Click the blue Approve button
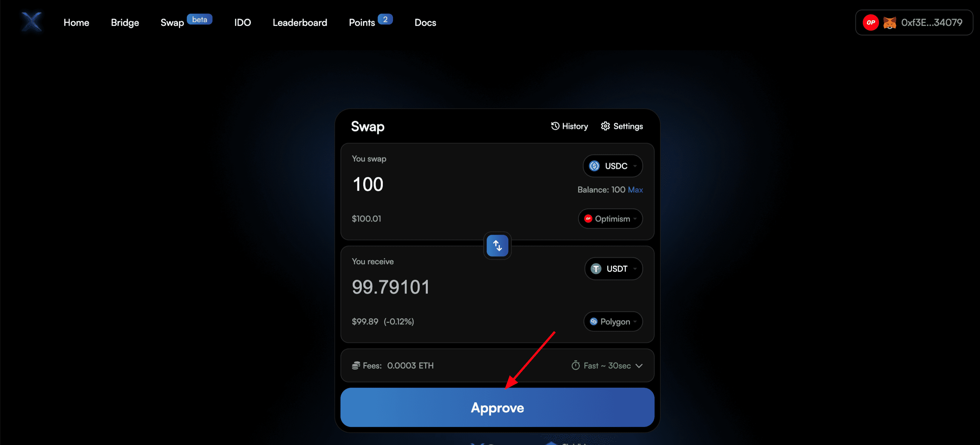This screenshot has width=980, height=445. (x=497, y=407)
